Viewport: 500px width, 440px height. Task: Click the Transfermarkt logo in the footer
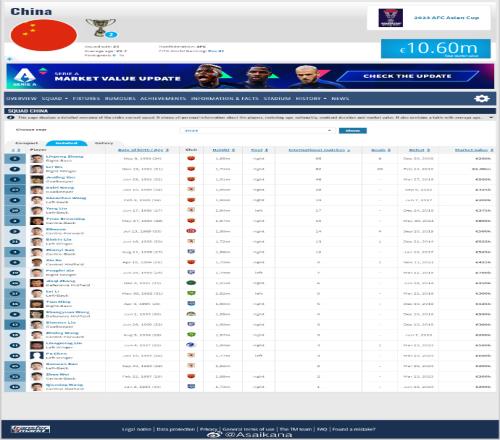point(30,429)
